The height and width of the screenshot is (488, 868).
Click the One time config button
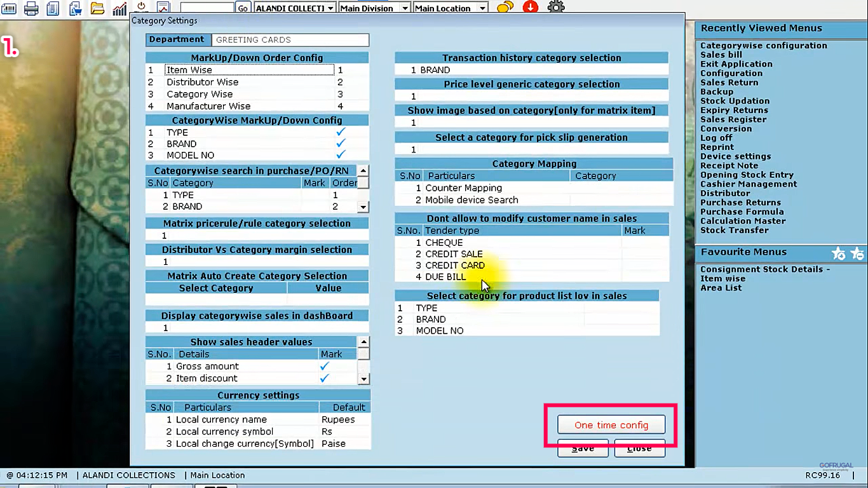[x=611, y=425]
